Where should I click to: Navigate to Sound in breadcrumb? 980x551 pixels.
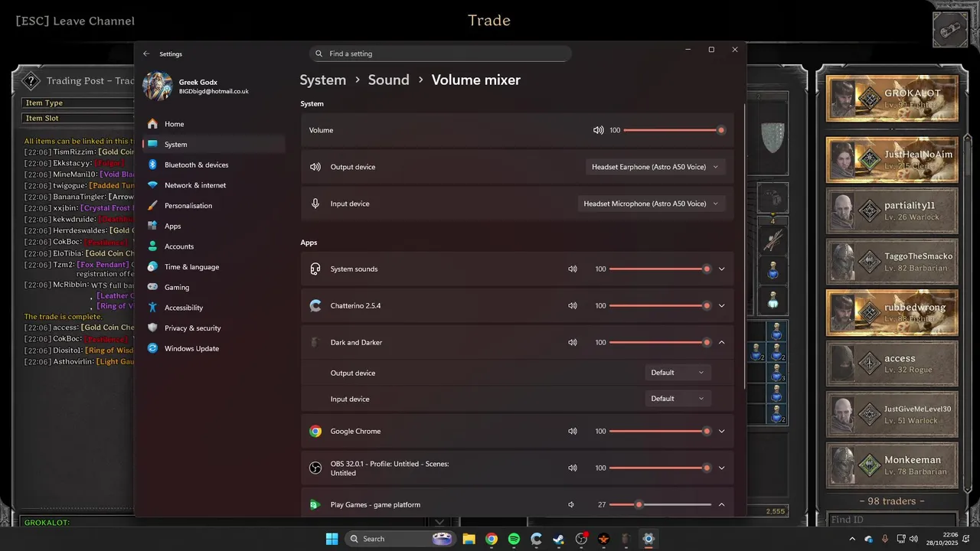point(388,80)
